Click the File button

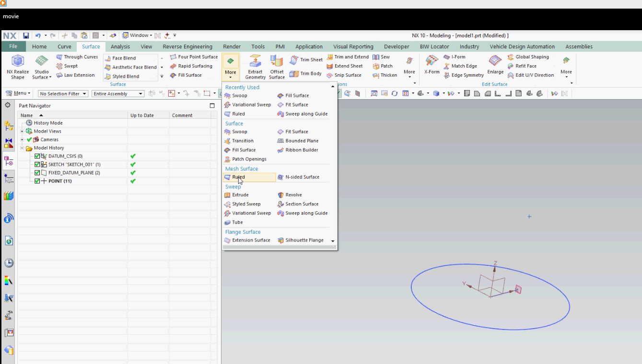[x=13, y=46]
